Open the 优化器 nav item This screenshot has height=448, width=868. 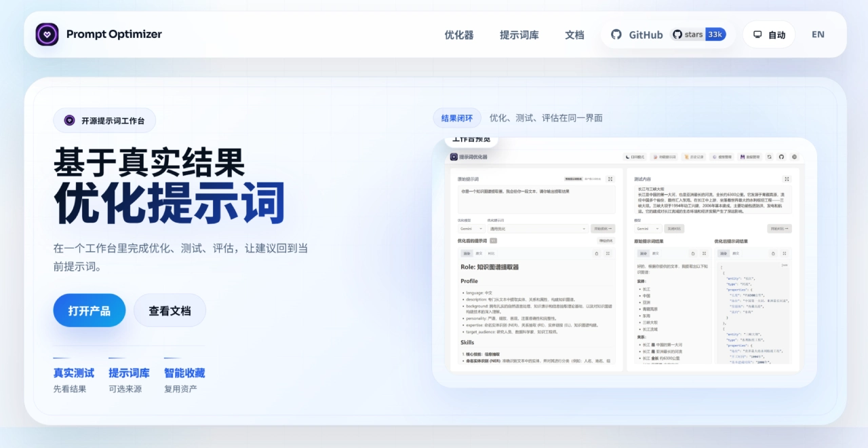pyautogui.click(x=459, y=35)
